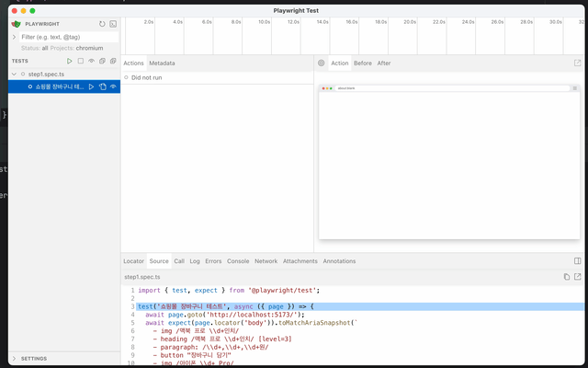
Task: Click the paragraph regex code line 8
Action: click(210, 348)
